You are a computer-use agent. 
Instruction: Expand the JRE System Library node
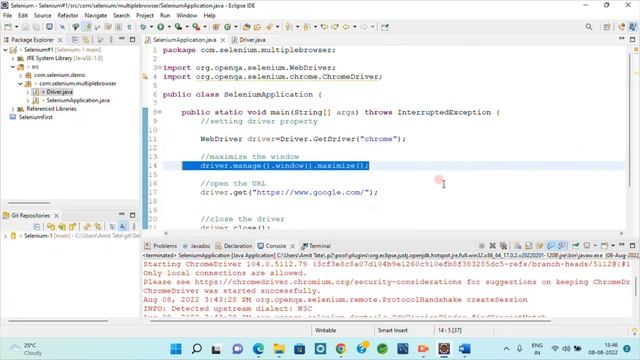pos(13,58)
